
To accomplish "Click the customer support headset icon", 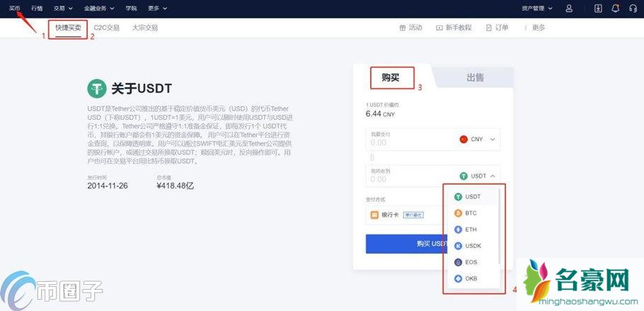I will pyautogui.click(x=633, y=9).
